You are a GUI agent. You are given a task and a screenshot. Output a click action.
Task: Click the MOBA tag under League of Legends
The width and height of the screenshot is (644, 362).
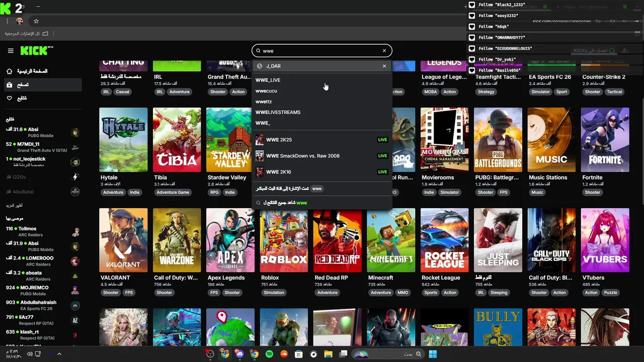(x=430, y=92)
